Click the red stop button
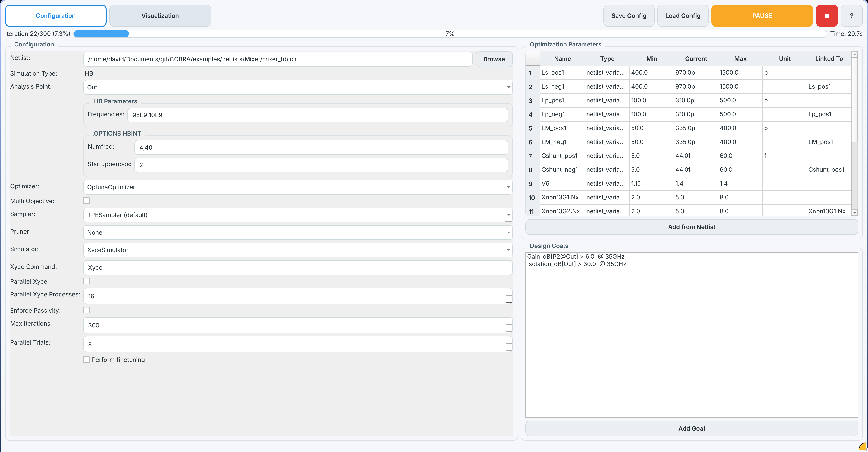The height and width of the screenshot is (452, 868). click(x=826, y=16)
